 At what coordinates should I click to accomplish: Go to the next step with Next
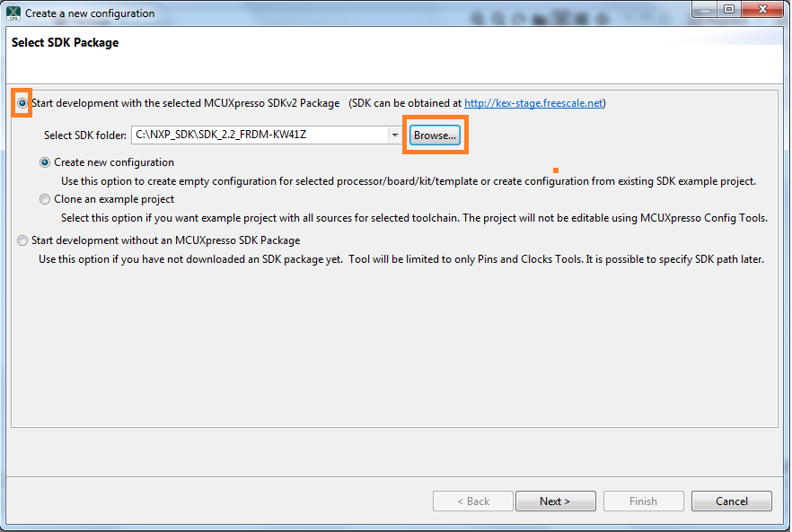tap(554, 501)
